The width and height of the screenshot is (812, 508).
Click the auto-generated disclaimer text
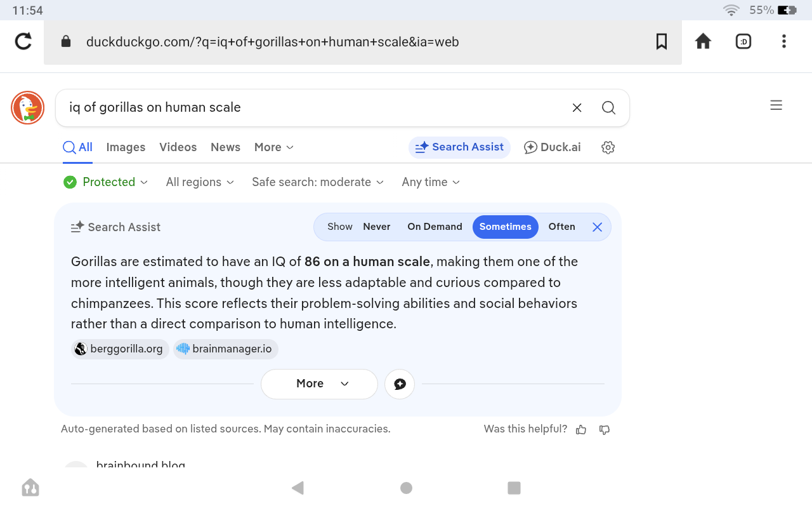pos(226,429)
